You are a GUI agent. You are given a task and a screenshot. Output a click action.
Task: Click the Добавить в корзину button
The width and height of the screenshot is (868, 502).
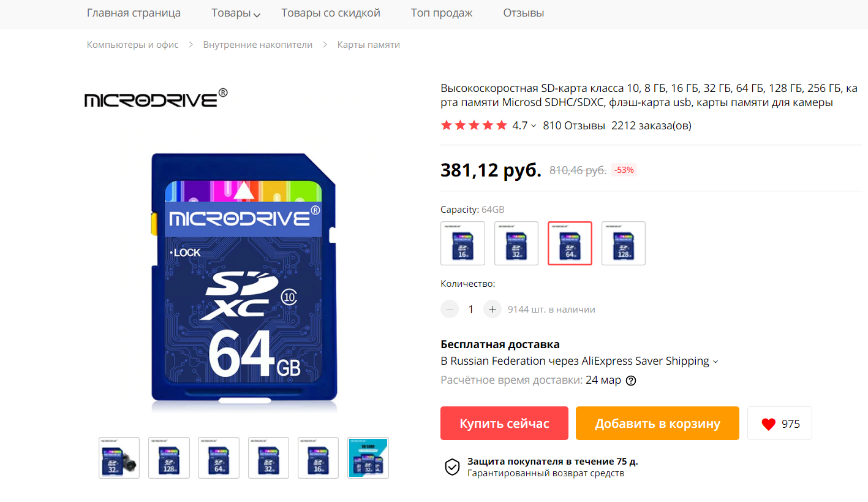coord(657,424)
